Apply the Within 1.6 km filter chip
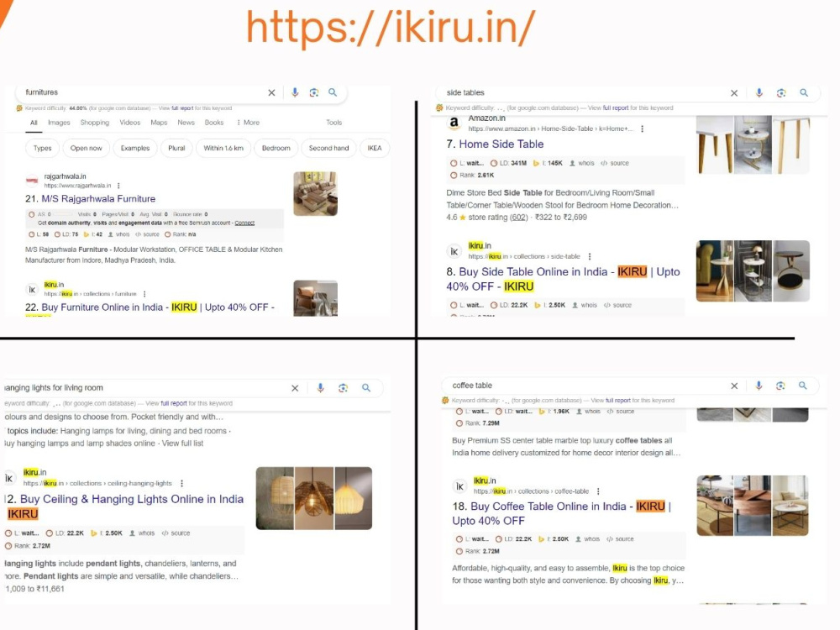This screenshot has width=840, height=630. pyautogui.click(x=223, y=148)
